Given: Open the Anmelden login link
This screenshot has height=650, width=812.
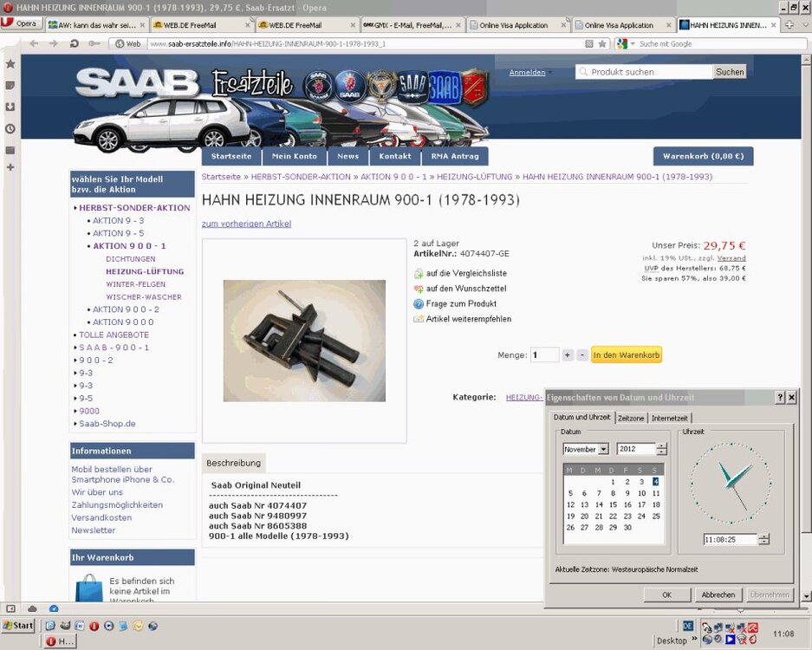Looking at the screenshot, I should point(527,73).
